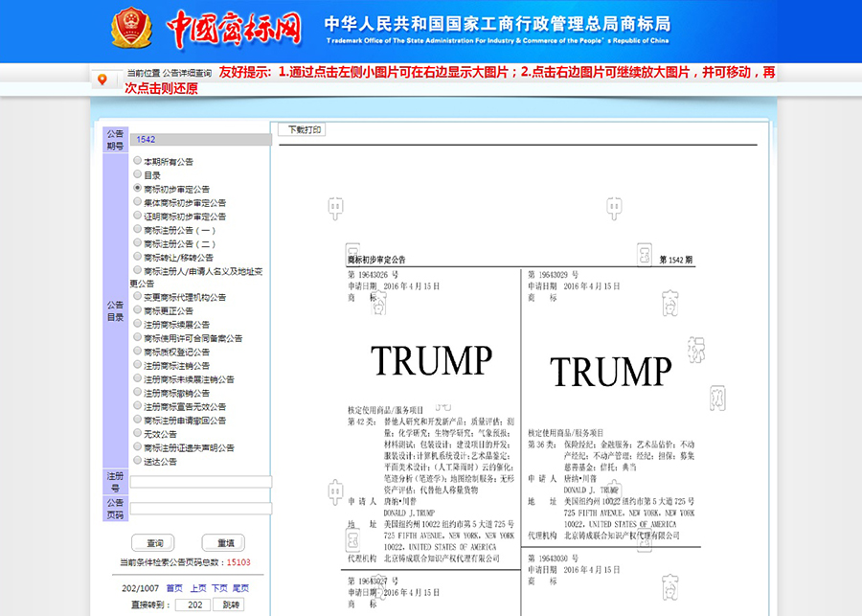
Task: Click the 公告详细查询 breadcrumb text
Action: pos(187,73)
